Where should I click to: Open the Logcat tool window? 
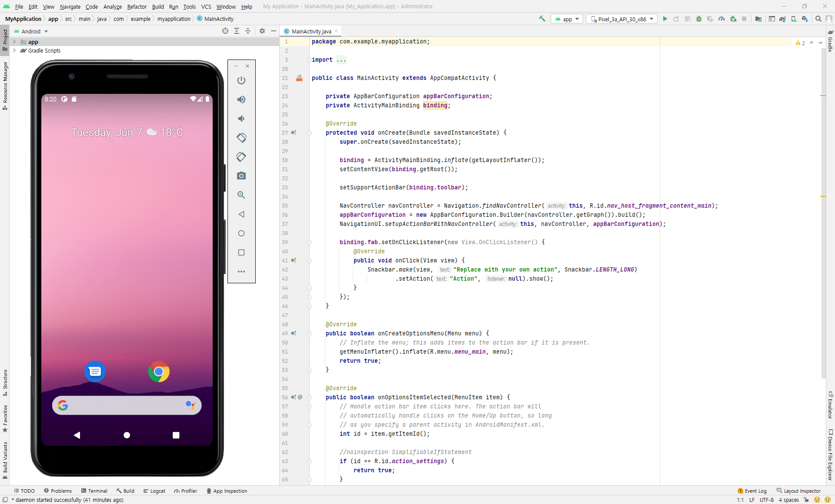[x=154, y=491]
